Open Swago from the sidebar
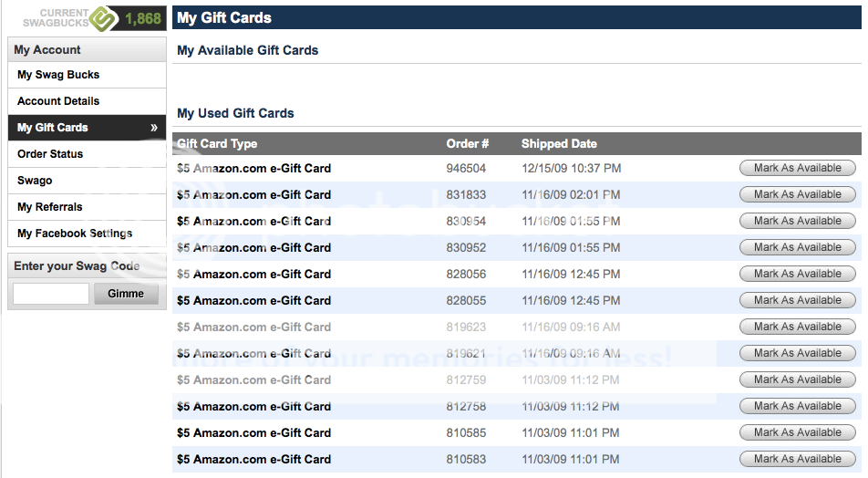Image resolution: width=868 pixels, height=478 pixels. pyautogui.click(x=87, y=181)
